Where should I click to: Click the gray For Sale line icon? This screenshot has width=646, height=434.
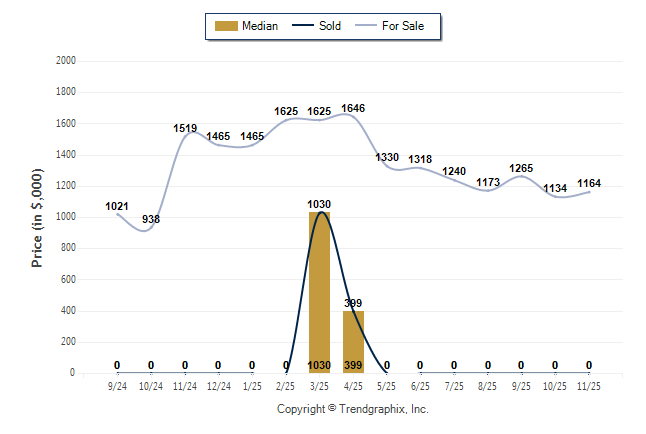coord(364,26)
